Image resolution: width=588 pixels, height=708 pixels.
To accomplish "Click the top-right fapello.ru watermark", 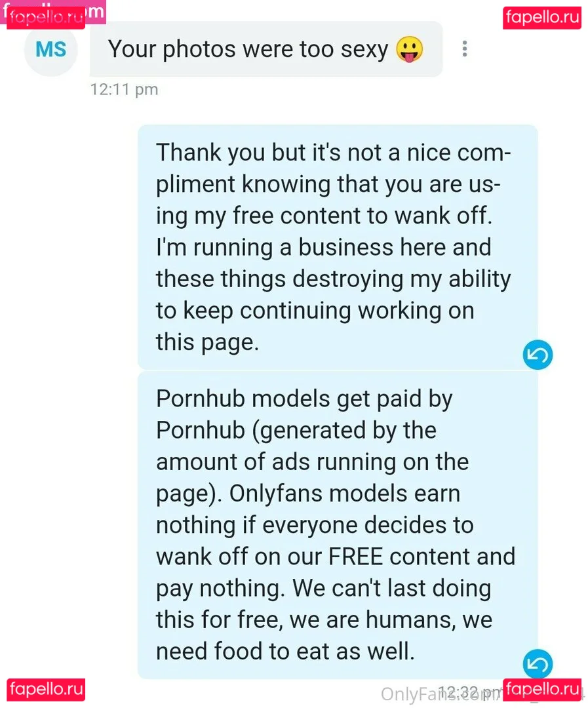I will (x=541, y=17).
